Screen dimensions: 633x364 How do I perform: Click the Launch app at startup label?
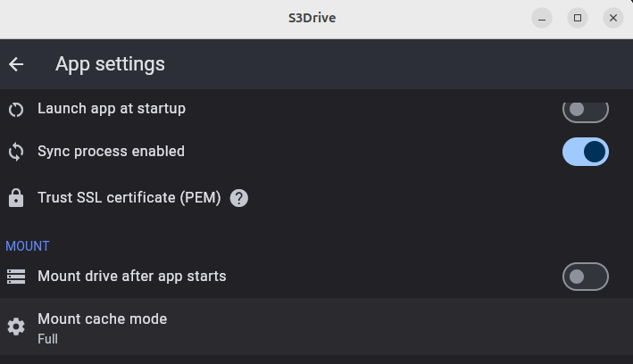point(112,109)
